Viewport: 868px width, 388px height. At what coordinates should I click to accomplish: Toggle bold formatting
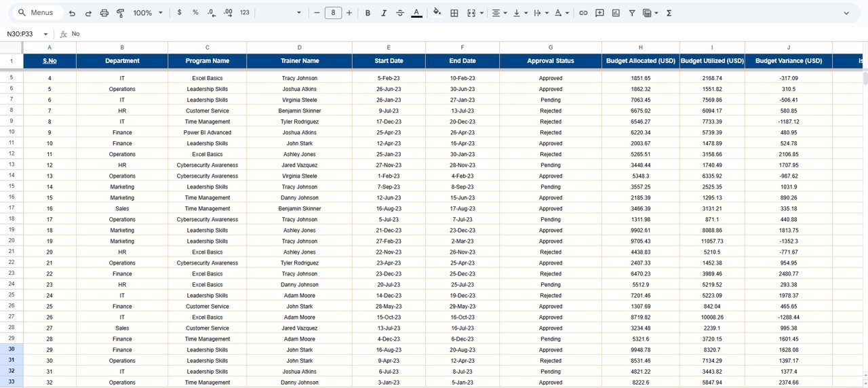[368, 13]
